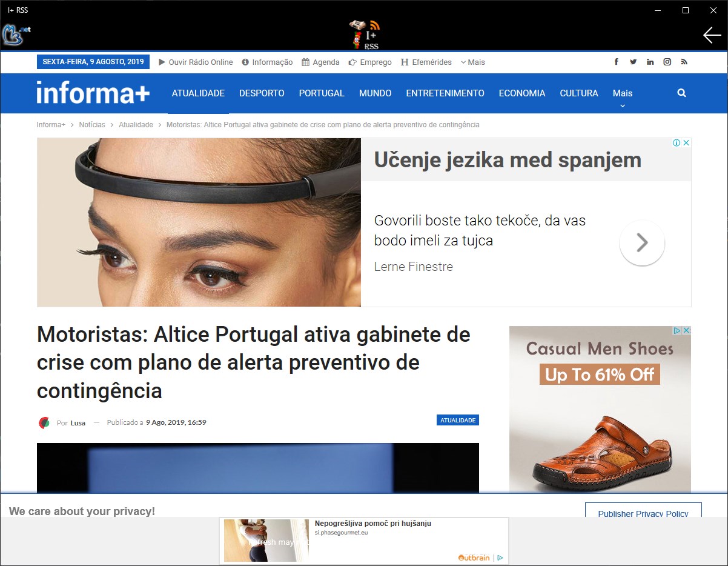The width and height of the screenshot is (728, 566).
Task: Open the CULTURA section
Action: [579, 93]
